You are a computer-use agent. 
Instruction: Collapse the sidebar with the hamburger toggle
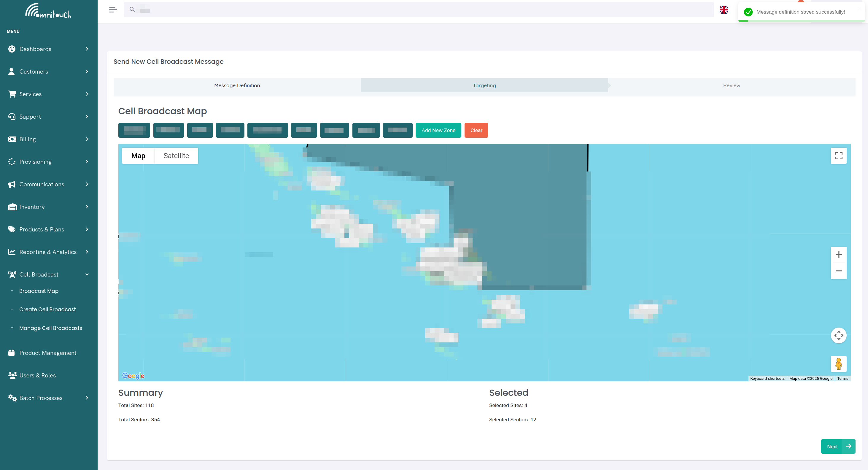pos(113,9)
